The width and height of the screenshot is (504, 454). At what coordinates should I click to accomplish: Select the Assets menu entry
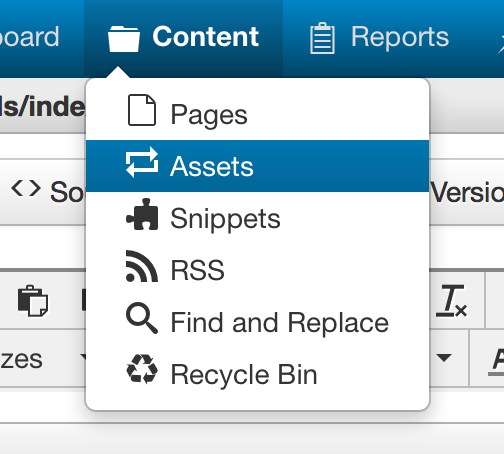click(257, 166)
